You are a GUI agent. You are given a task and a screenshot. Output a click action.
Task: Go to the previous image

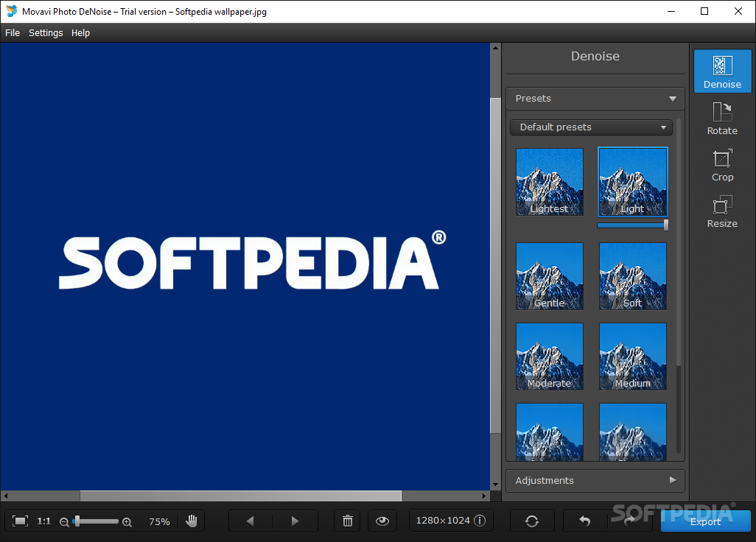coord(251,521)
